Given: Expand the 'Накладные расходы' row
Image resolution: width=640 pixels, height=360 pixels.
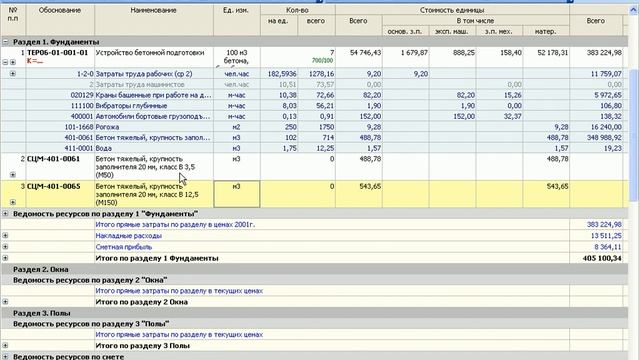Looking at the screenshot, I should point(5,236).
